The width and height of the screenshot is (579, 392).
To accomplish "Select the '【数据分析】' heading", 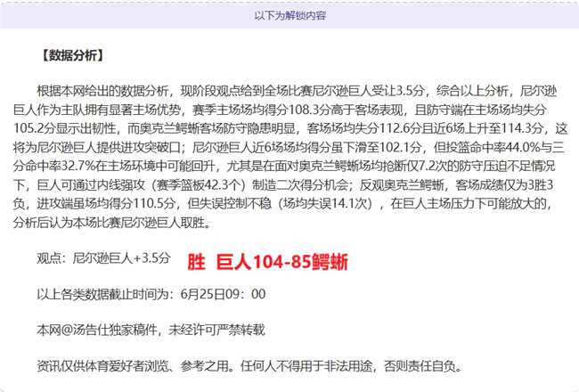I will coord(72,56).
